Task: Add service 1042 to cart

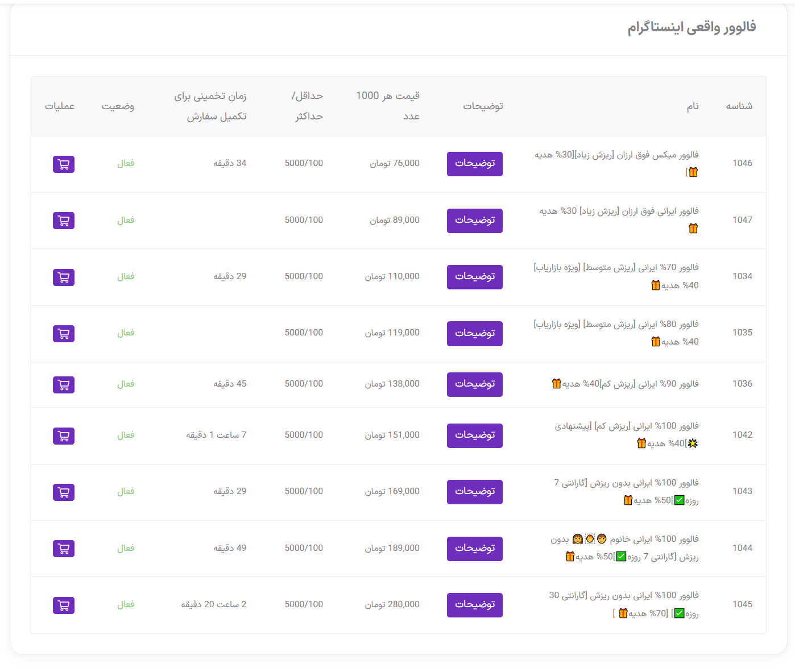Action: (64, 436)
